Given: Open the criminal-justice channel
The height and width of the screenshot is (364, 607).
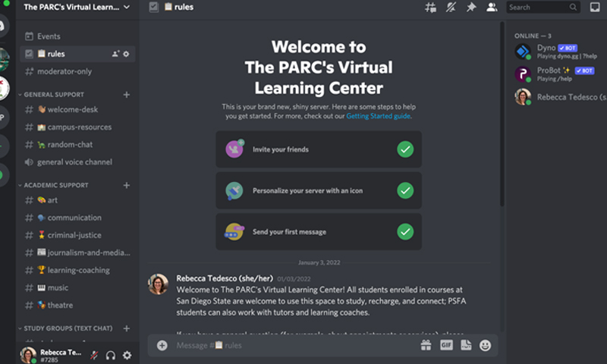Looking at the screenshot, I should click(77, 235).
